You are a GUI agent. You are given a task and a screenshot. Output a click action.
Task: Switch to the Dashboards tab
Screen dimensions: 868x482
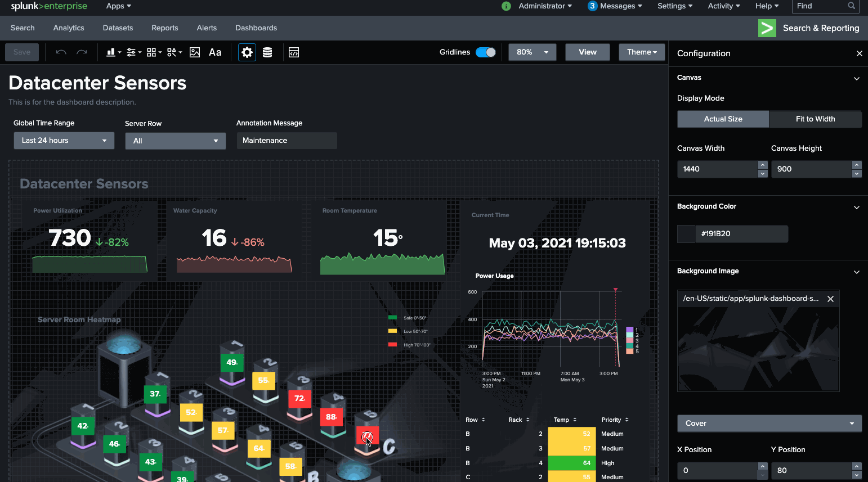[x=256, y=28]
